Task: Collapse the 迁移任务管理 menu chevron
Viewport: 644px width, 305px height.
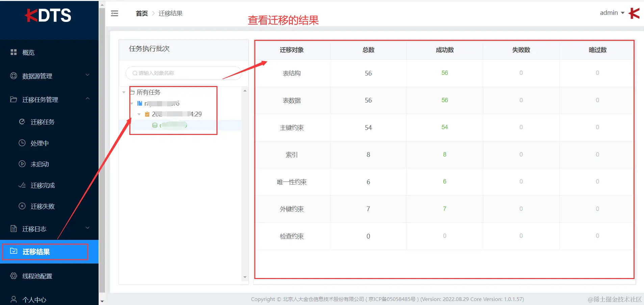Action: (87, 99)
